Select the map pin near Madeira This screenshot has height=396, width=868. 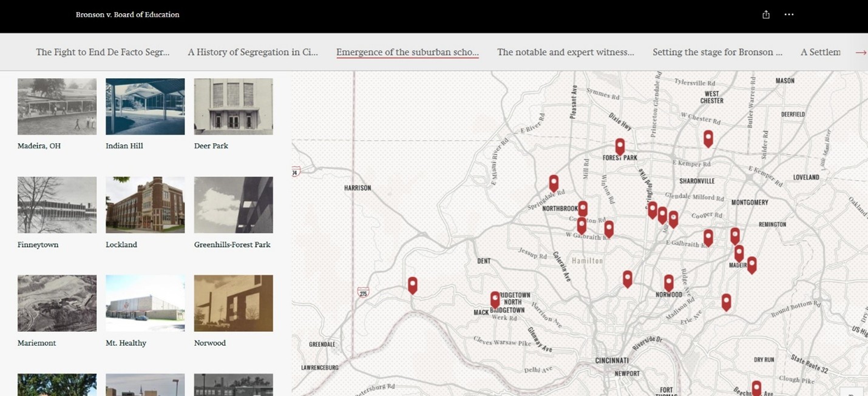click(739, 252)
